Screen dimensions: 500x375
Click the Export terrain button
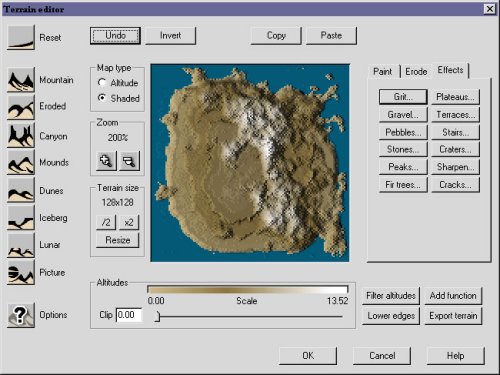(x=453, y=316)
